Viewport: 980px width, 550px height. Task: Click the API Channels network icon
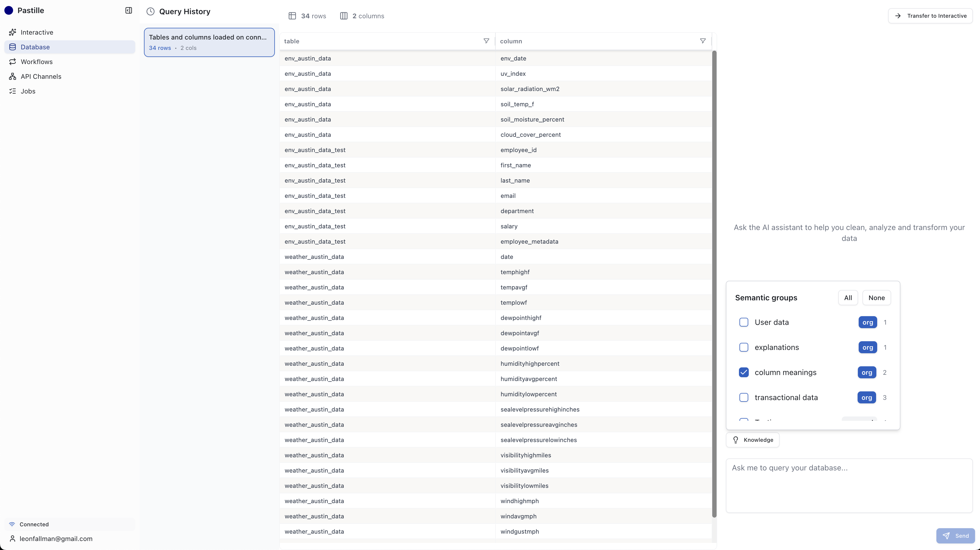[x=13, y=77]
